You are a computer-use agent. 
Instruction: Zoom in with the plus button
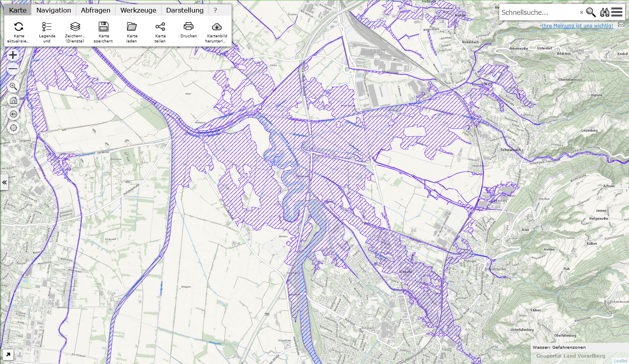13,55
